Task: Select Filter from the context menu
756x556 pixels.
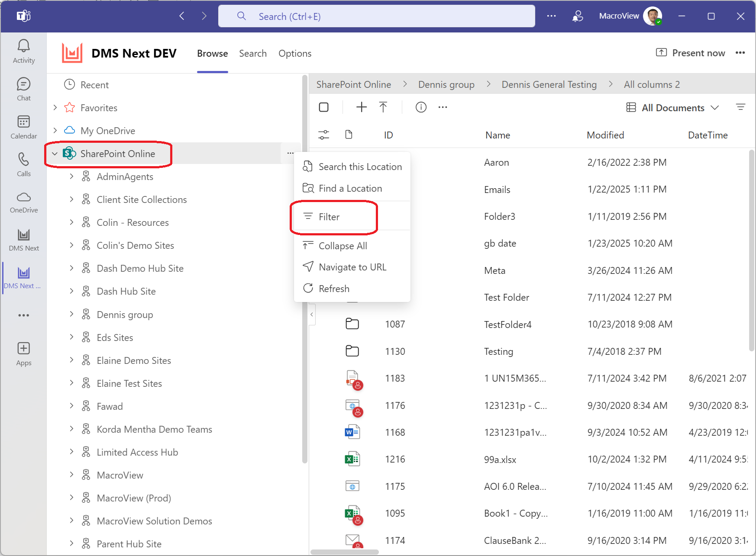Action: coord(352,217)
